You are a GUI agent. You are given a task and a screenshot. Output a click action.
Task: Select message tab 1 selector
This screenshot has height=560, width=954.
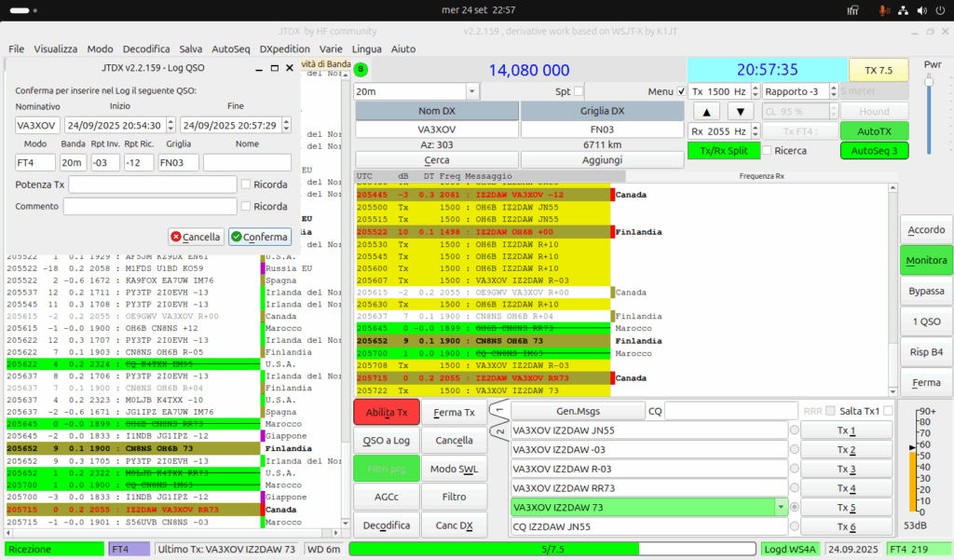[x=500, y=409]
